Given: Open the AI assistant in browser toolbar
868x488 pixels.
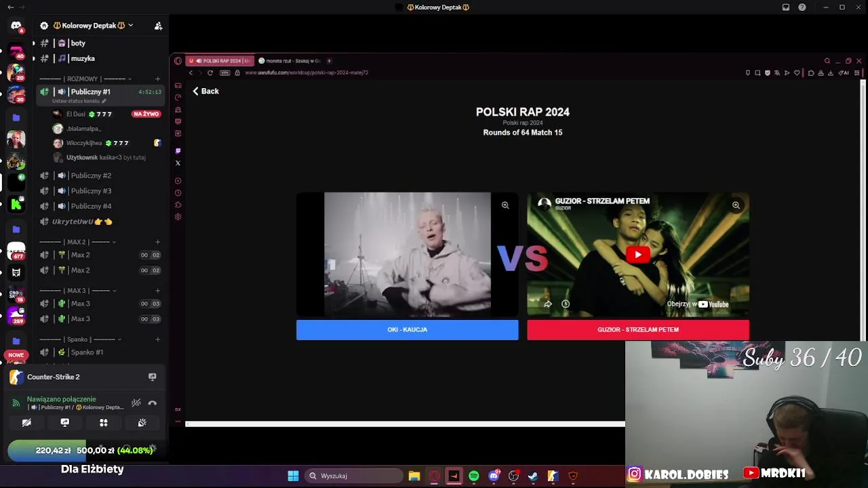Looking at the screenshot, I should point(844,73).
